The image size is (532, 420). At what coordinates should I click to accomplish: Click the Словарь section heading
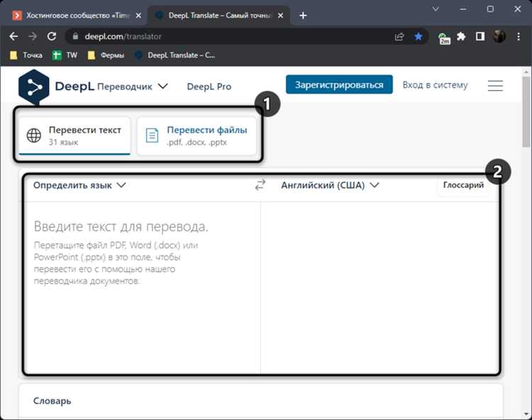(52, 401)
